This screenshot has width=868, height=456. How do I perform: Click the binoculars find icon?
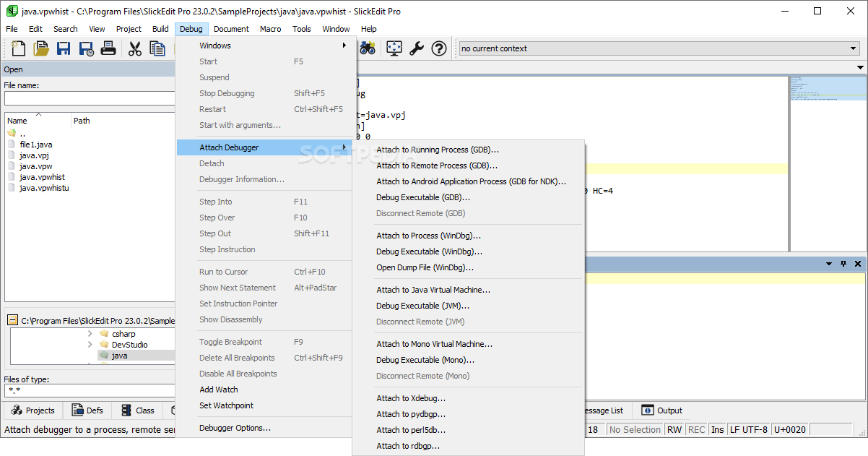368,48
